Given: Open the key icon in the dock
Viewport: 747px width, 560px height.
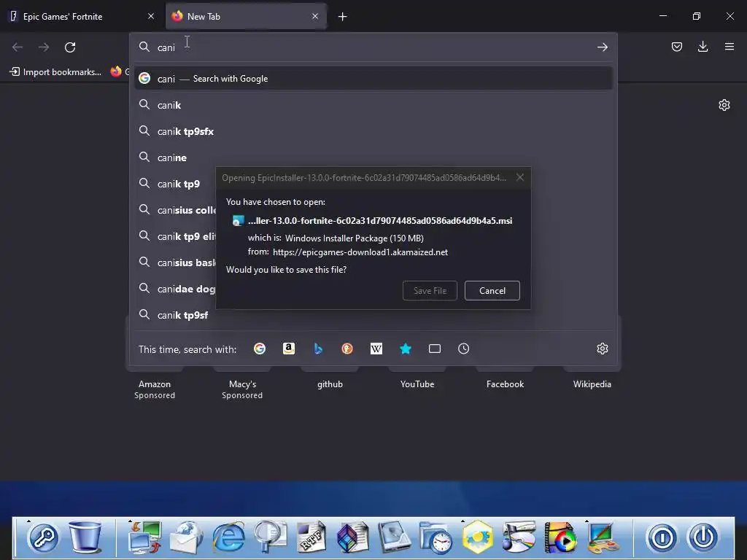Looking at the screenshot, I should tap(44, 537).
